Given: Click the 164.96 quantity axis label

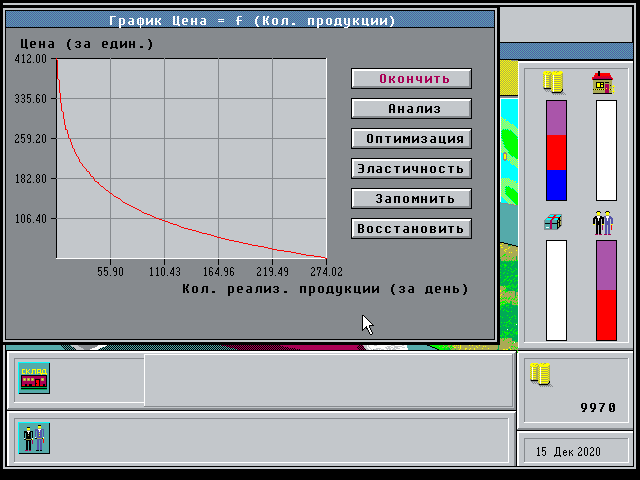Looking at the screenshot, I should click(219, 271).
